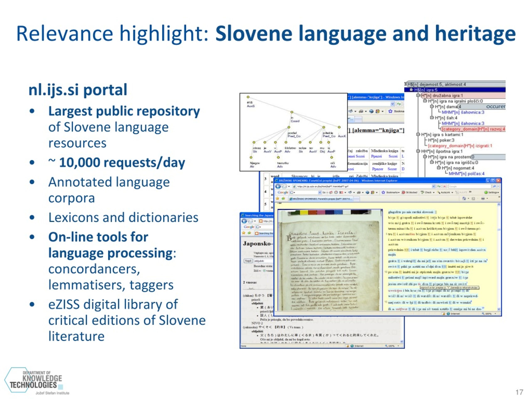Click Najdi search button in Japanese dictionary

click(x=248, y=261)
